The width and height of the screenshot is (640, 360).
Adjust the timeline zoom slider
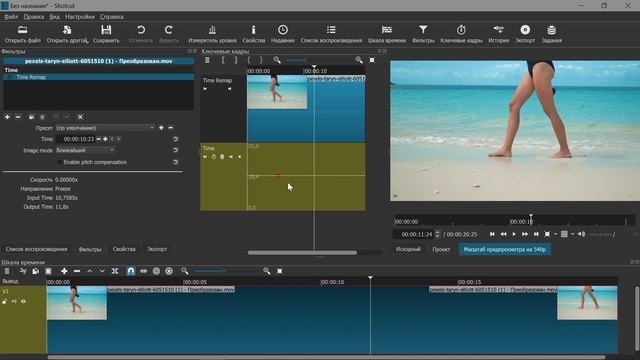227,271
